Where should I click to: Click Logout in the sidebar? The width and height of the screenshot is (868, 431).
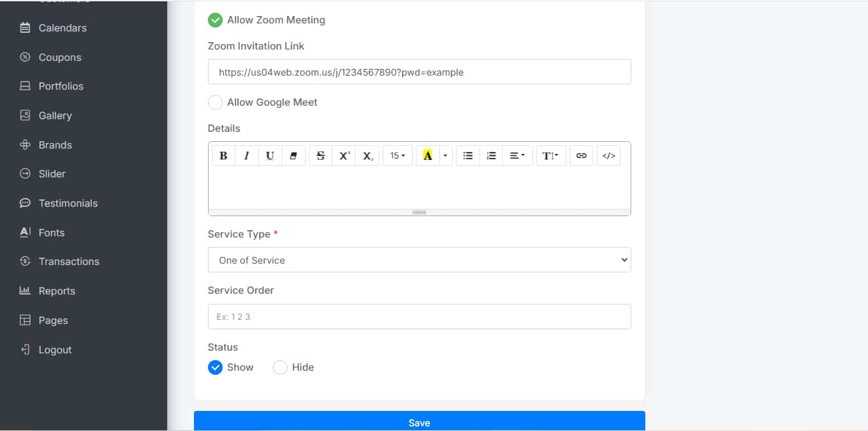(55, 350)
